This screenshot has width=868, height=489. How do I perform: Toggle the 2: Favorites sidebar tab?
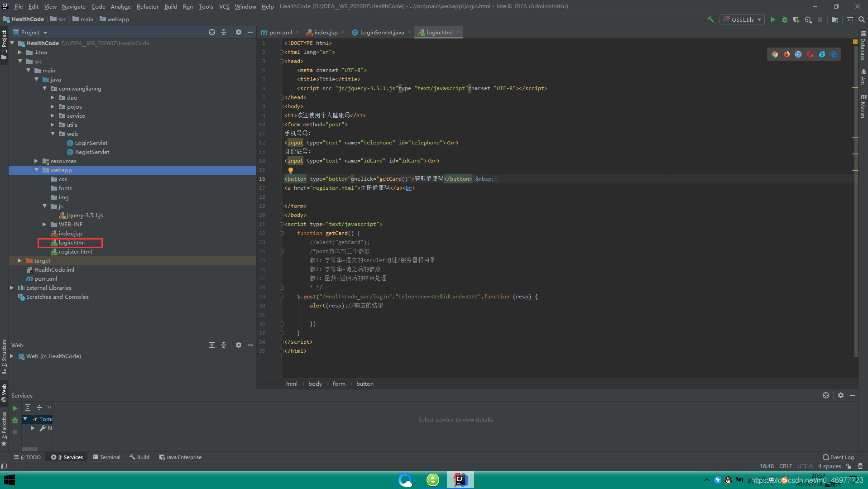click(4, 428)
